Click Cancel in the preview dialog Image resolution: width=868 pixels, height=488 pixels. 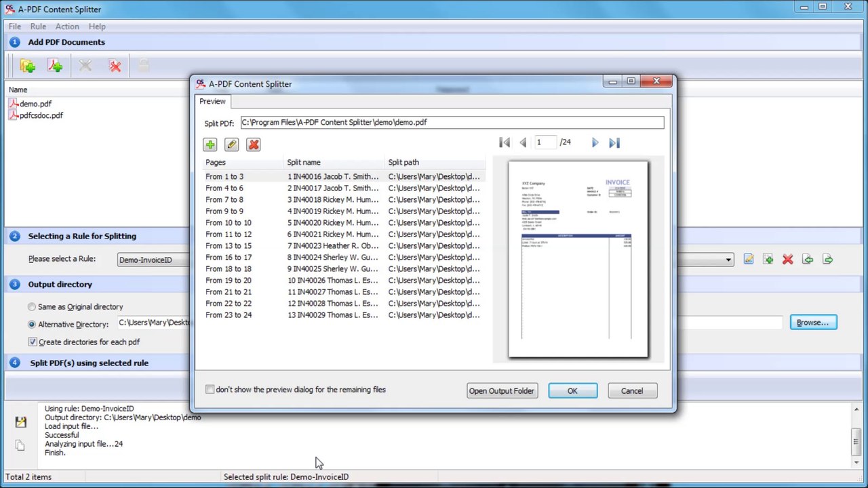[632, 391]
